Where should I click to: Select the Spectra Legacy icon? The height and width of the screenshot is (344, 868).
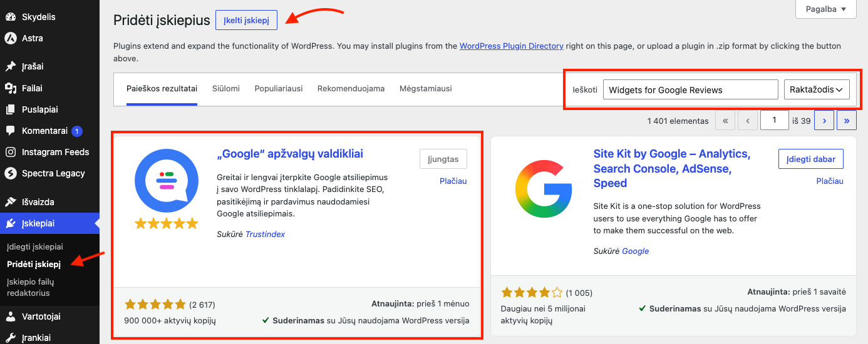[x=11, y=173]
